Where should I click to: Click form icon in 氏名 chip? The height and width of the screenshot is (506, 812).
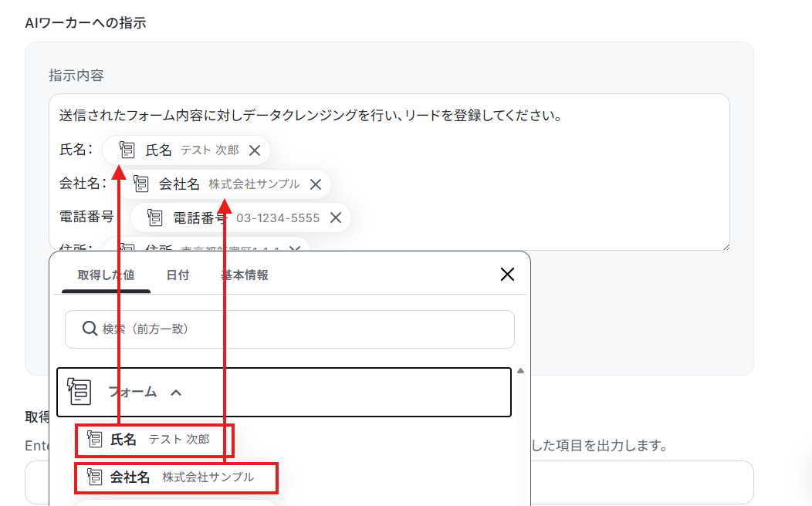click(127, 150)
